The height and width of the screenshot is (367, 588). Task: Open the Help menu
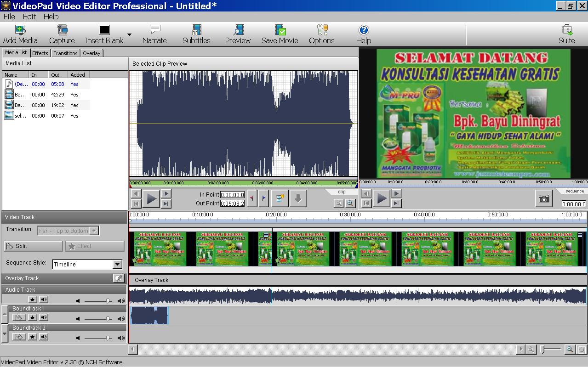51,17
